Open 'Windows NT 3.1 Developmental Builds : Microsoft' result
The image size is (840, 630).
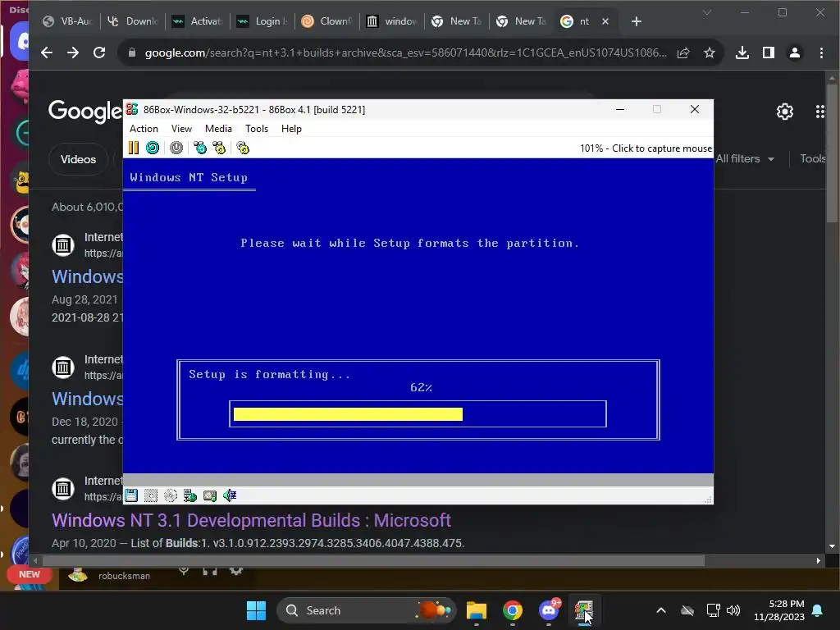click(x=251, y=520)
